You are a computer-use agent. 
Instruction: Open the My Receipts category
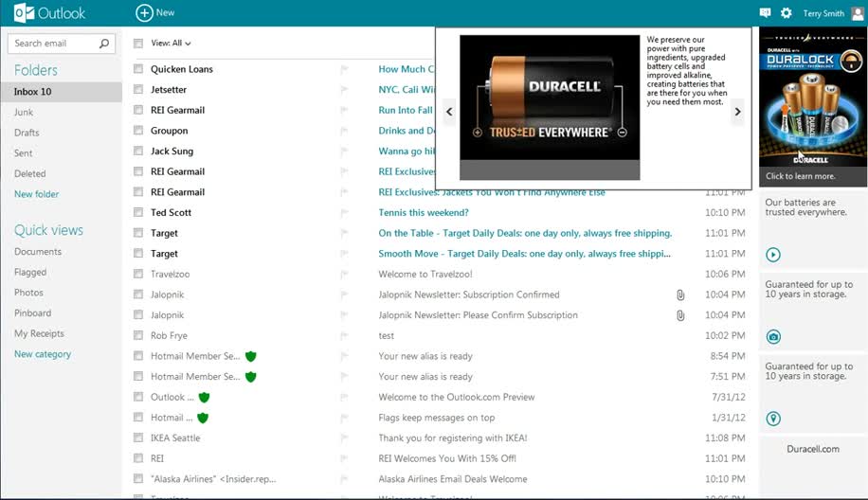click(x=39, y=333)
